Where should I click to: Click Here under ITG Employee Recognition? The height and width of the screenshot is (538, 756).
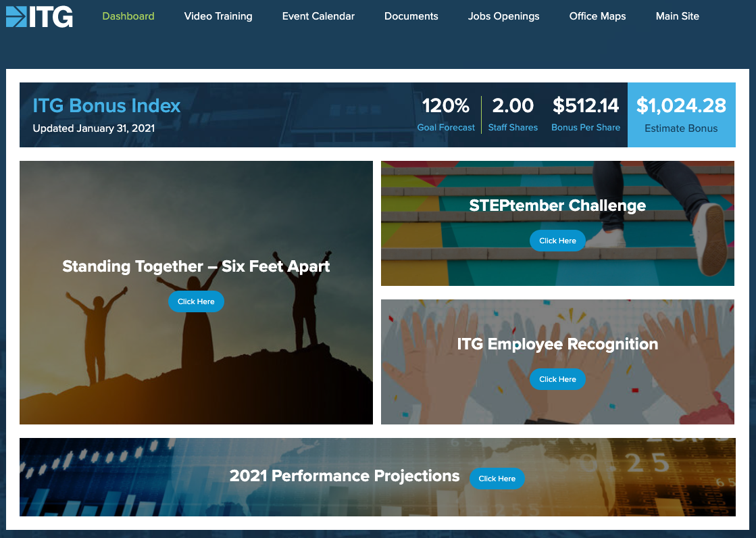tap(557, 378)
